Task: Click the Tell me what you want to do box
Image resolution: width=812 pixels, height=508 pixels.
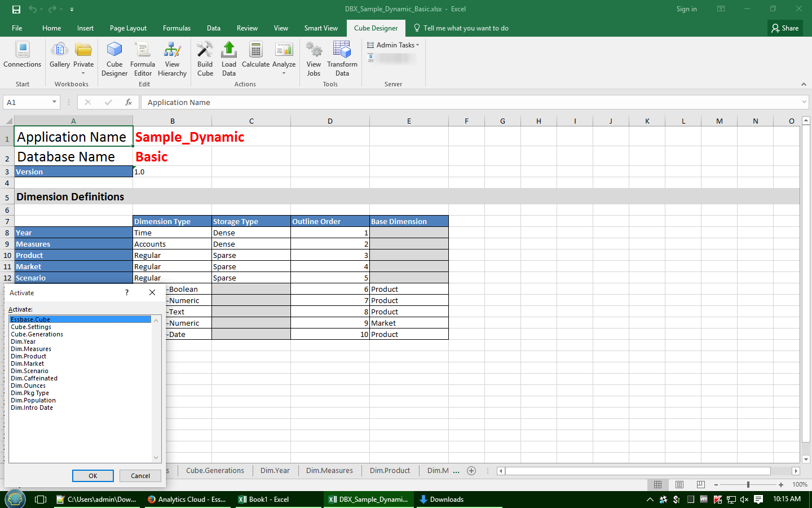Action: pyautogui.click(x=461, y=28)
